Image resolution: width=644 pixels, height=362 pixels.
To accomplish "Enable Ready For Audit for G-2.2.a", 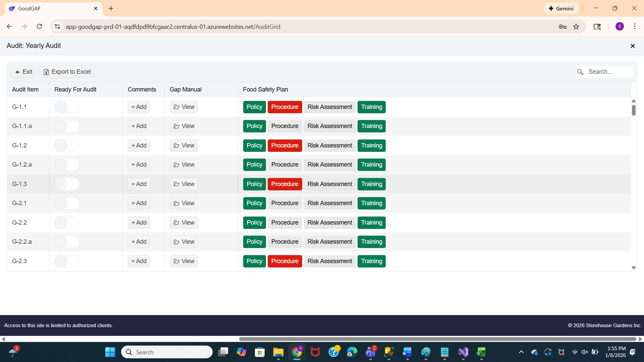I will point(67,242).
